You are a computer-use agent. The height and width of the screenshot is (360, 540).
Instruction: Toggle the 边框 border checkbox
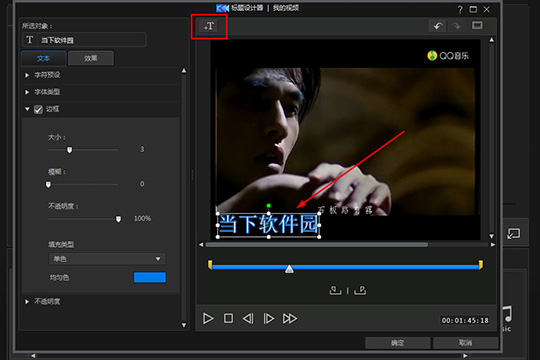click(38, 110)
